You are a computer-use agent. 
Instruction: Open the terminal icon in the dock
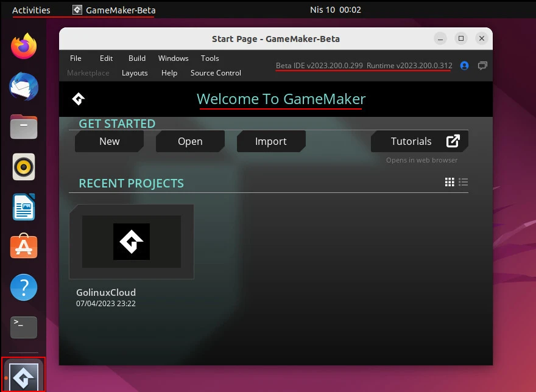(23, 327)
